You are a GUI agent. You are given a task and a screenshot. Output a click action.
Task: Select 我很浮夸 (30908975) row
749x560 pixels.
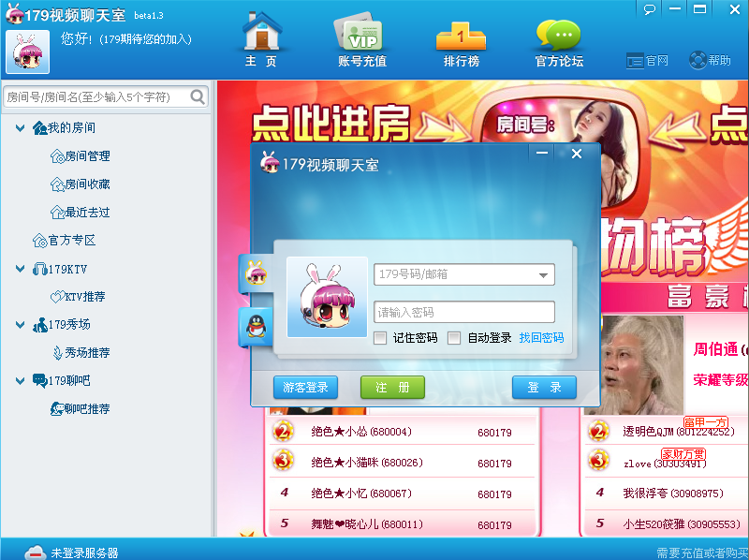click(x=667, y=494)
